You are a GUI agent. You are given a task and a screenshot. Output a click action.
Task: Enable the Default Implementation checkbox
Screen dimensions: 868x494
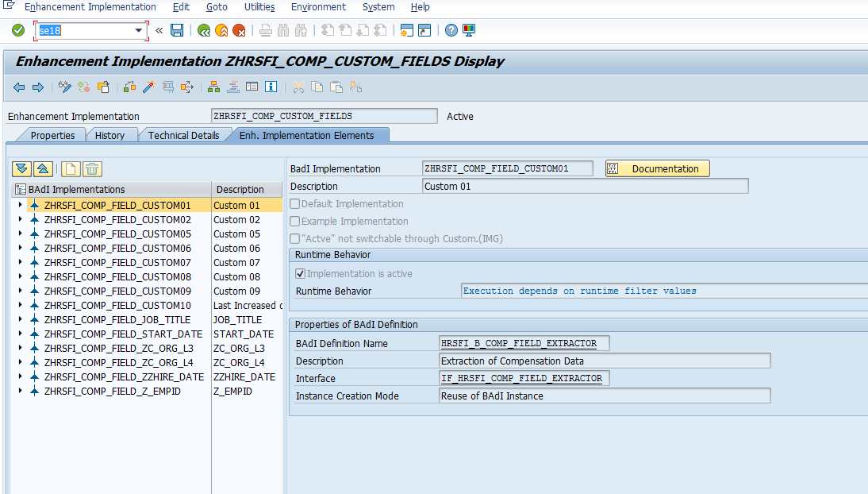(x=294, y=204)
